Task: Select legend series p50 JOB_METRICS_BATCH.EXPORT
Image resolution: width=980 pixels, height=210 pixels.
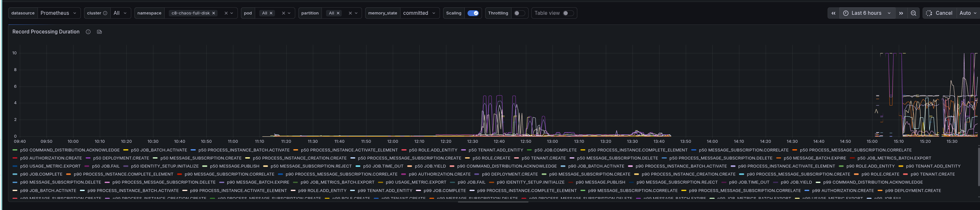Action: (894, 158)
